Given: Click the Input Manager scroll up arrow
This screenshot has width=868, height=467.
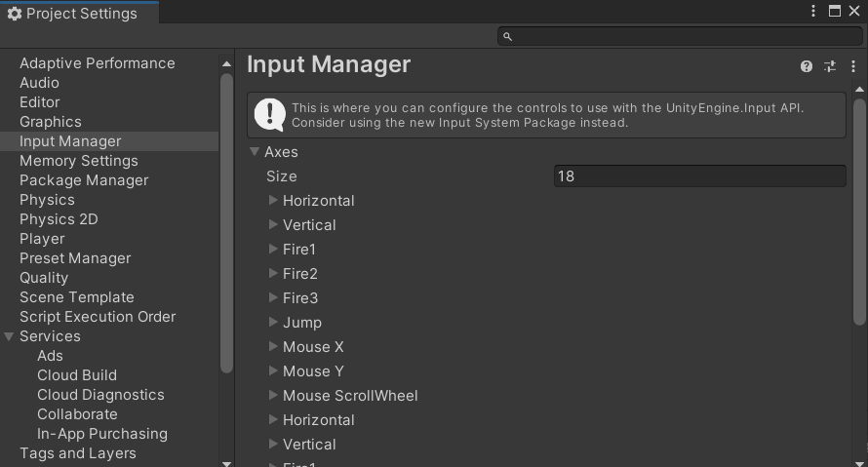Looking at the screenshot, I should pyautogui.click(x=859, y=89).
